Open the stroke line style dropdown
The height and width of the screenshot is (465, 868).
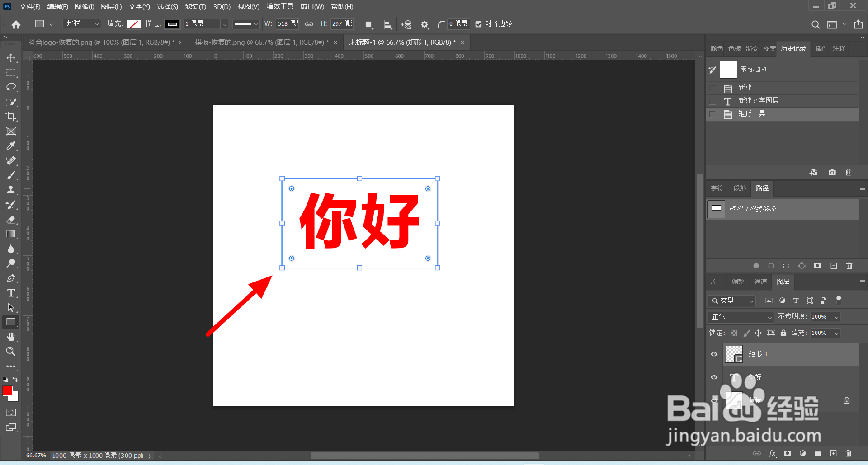coord(246,24)
